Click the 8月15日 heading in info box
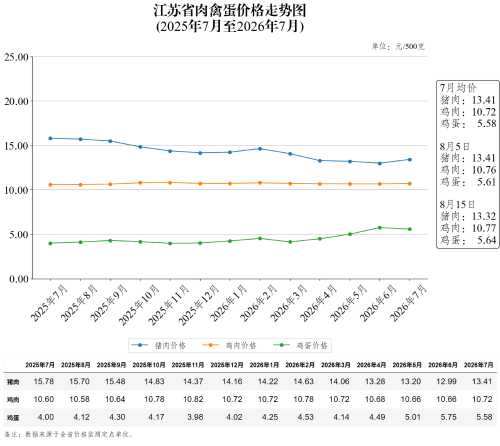 point(457,204)
